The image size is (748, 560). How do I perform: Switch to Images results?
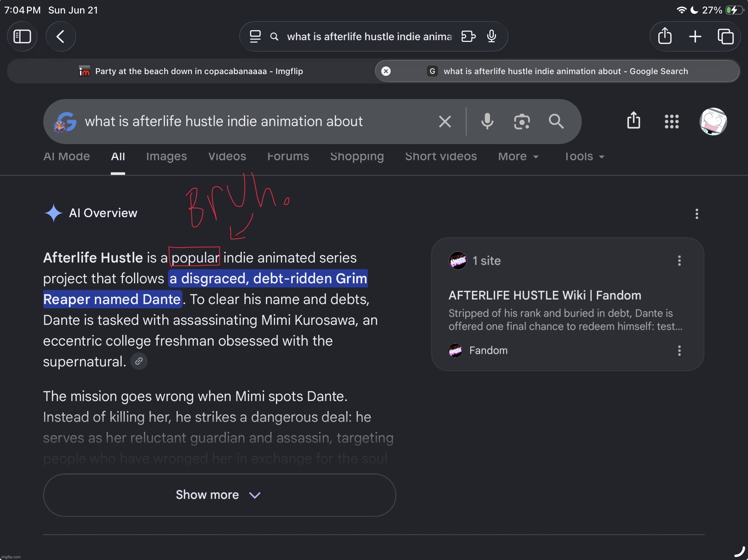167,157
